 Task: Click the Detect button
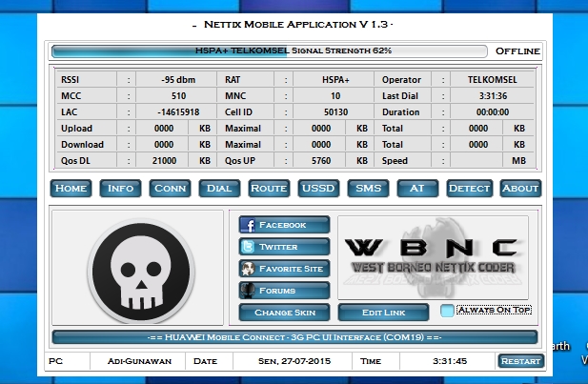[x=470, y=189]
